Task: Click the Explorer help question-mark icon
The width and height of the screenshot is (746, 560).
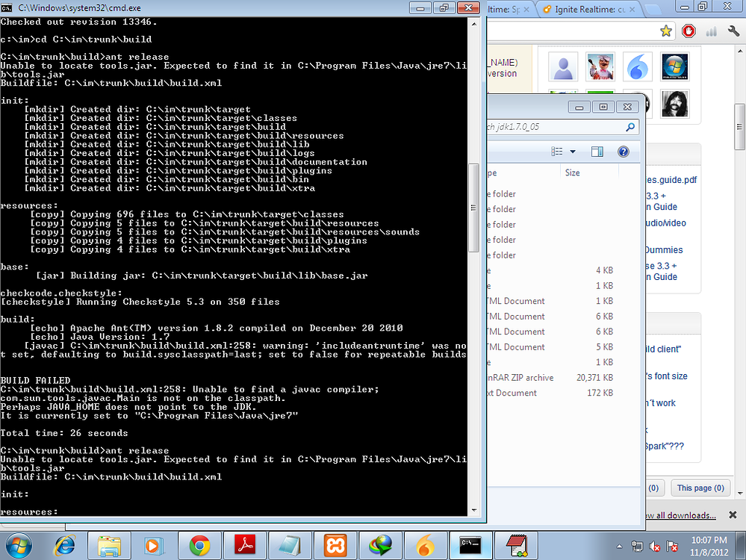Action: coord(623,152)
